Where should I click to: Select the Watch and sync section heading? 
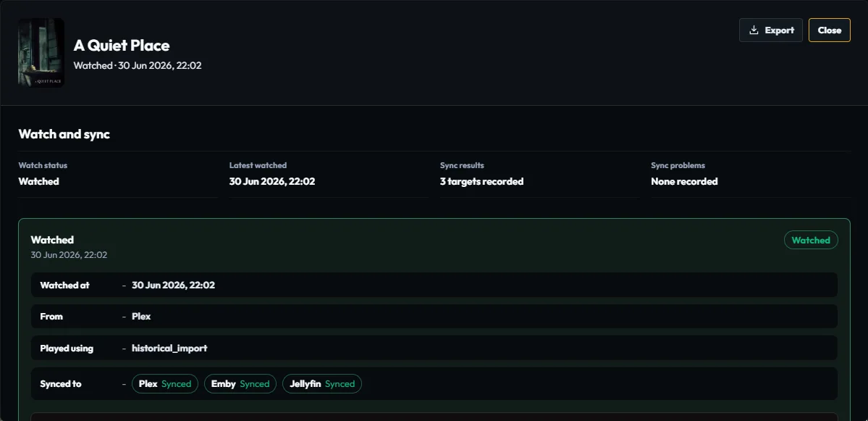coord(64,134)
